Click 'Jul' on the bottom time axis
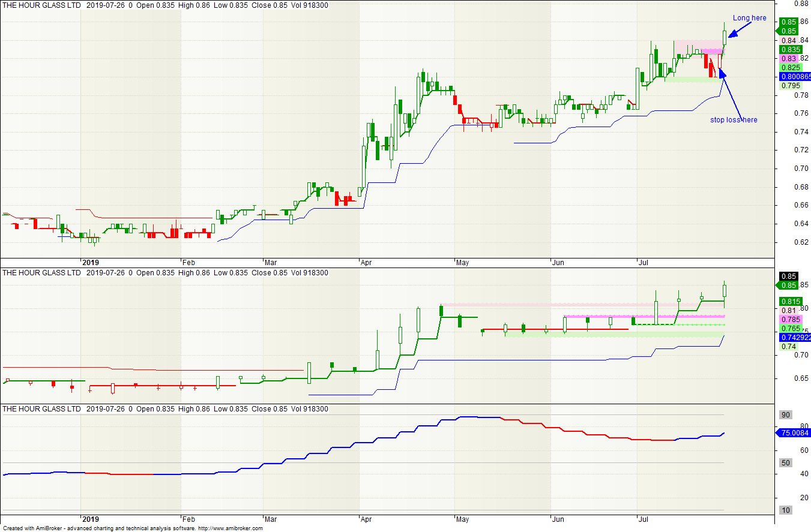Viewport: 811px width, 532px height. coord(644,519)
